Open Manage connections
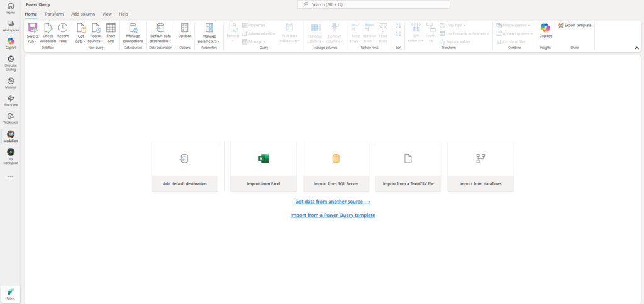Image resolution: width=644 pixels, height=304 pixels. coord(133,28)
